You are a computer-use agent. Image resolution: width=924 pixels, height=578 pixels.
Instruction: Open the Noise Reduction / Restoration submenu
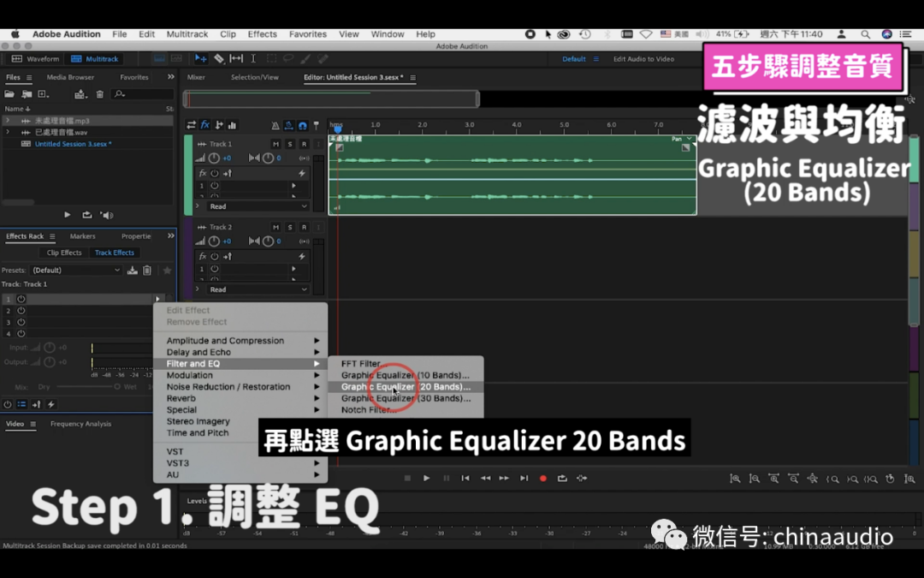click(240, 387)
